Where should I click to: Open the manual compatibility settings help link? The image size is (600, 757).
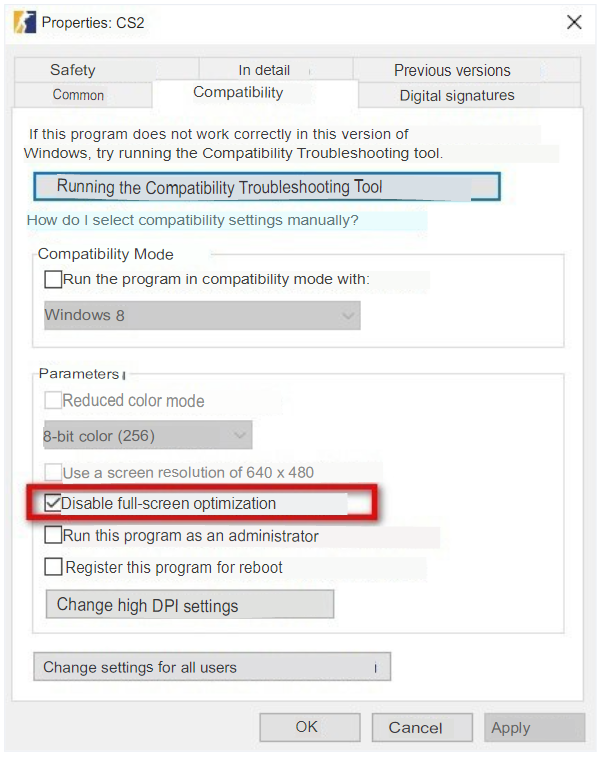193,220
